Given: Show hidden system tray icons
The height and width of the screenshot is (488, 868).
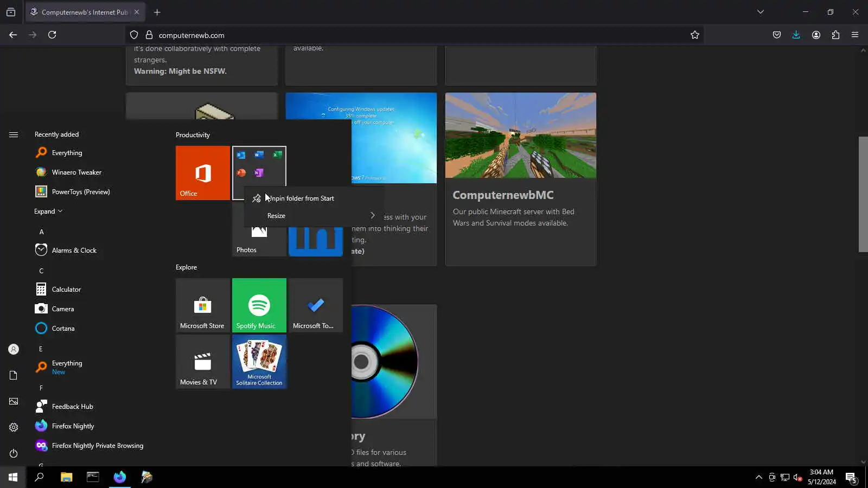Looking at the screenshot, I should pos(758,477).
